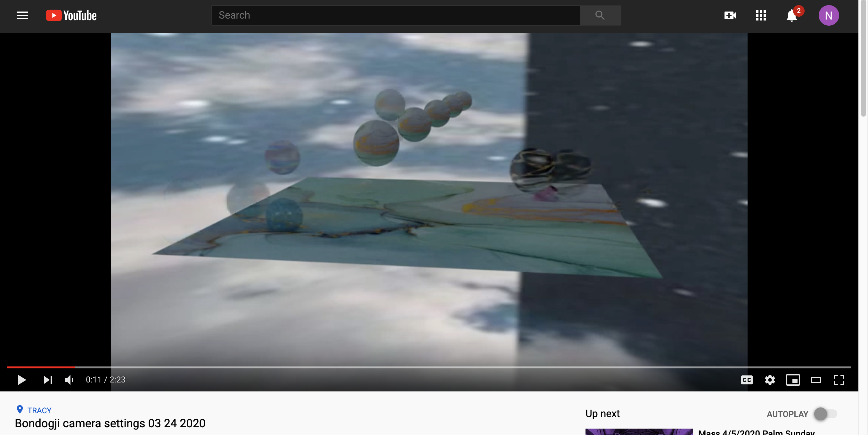Open the TRACY location link
Viewport: 868px width, 435px height.
point(39,410)
